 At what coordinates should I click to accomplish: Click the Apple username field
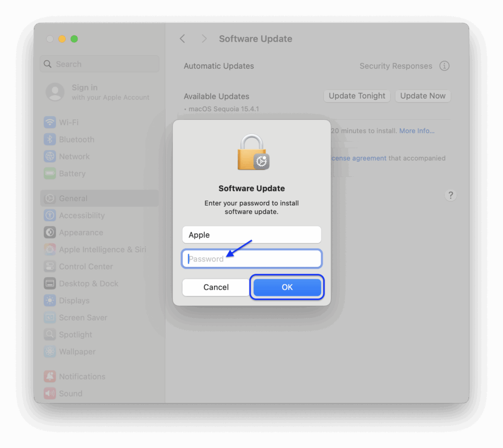(251, 235)
